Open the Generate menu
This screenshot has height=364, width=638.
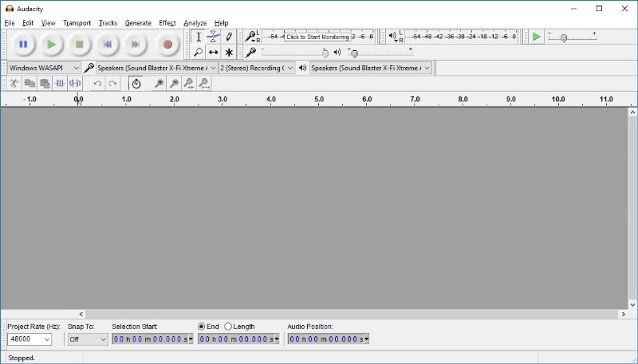click(138, 23)
